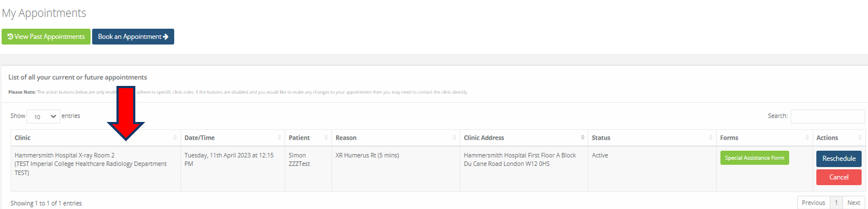Image resolution: width=868 pixels, height=209 pixels.
Task: Sort by Status column arrows
Action: [711, 137]
